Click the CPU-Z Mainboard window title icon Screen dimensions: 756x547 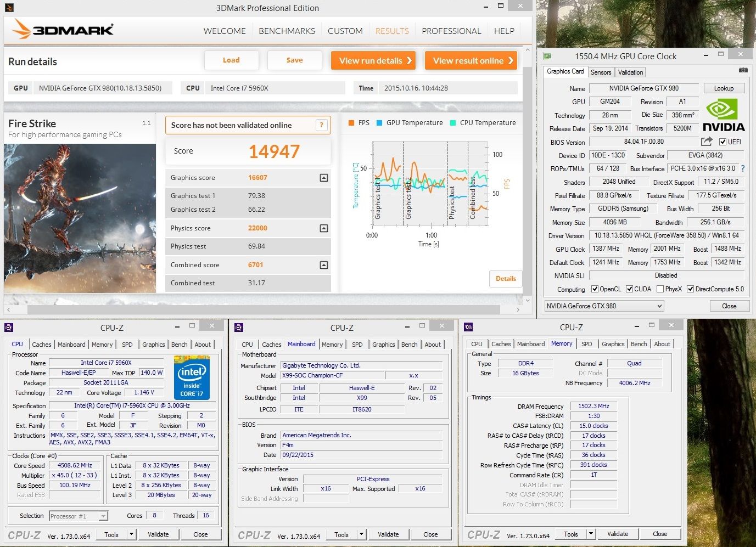tap(238, 328)
